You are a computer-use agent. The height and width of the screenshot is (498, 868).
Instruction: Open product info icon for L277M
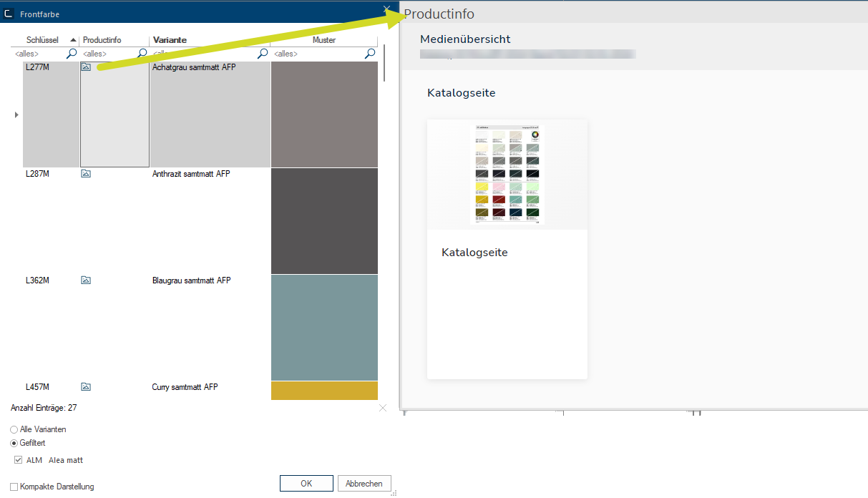[86, 67]
